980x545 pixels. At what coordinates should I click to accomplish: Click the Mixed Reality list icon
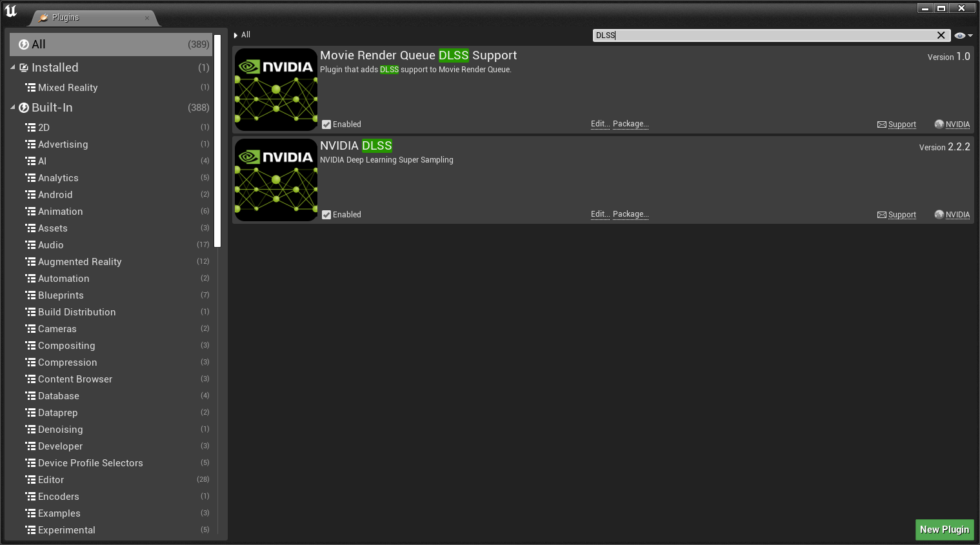(30, 88)
